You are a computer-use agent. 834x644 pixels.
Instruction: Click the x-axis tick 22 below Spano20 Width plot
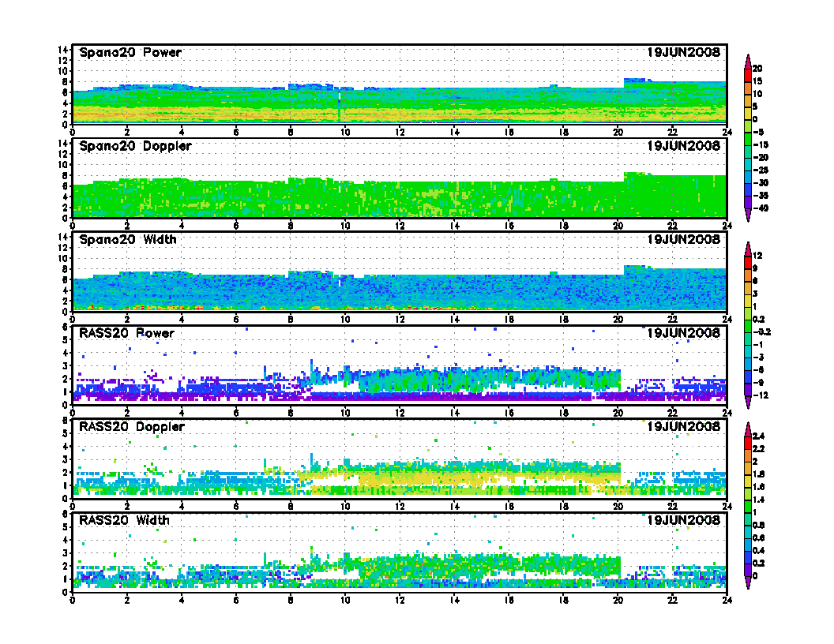coord(672,320)
